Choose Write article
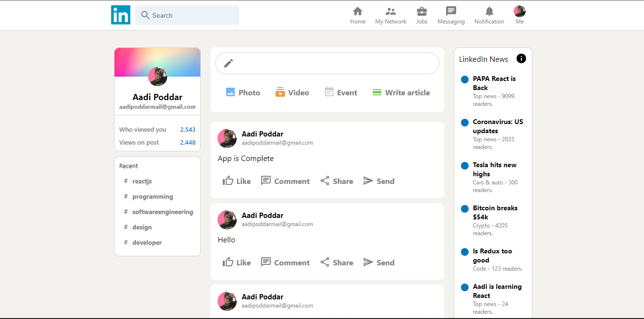644x319 pixels. coord(401,92)
